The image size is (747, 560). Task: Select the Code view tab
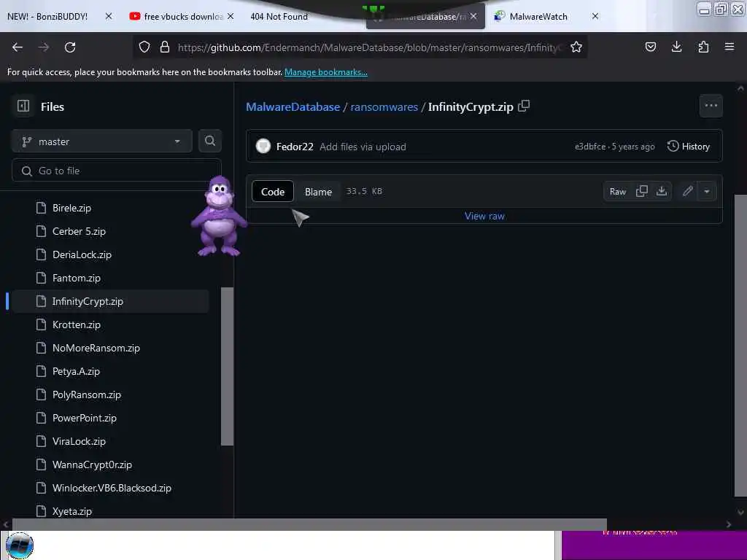(x=273, y=192)
